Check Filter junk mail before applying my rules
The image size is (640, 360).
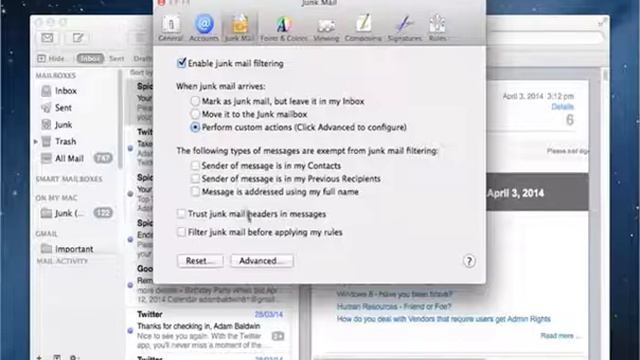tap(181, 232)
